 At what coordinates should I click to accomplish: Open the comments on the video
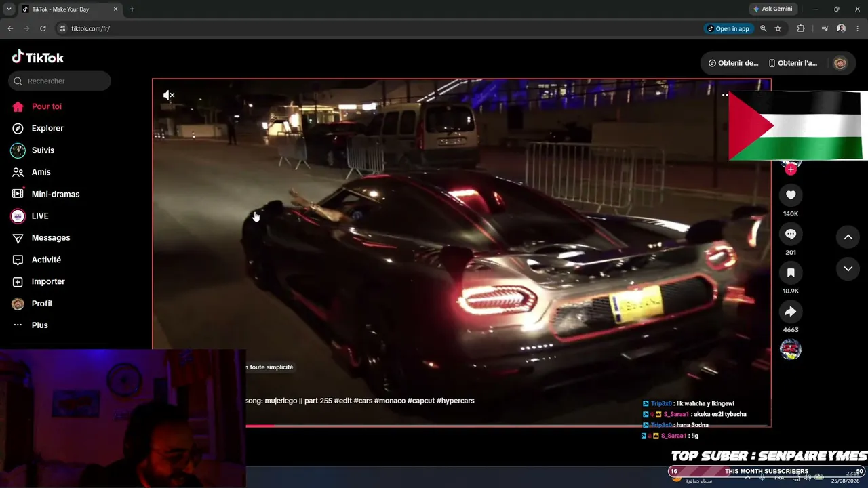click(x=791, y=234)
